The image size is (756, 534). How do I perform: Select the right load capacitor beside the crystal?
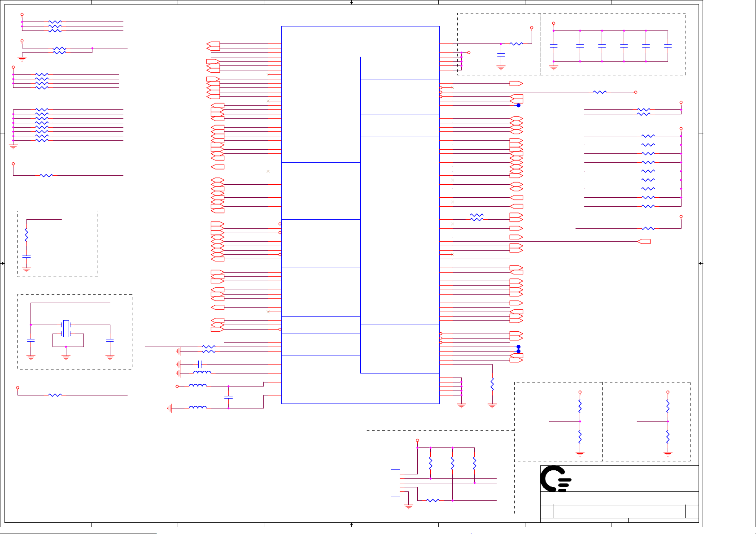pos(110,341)
